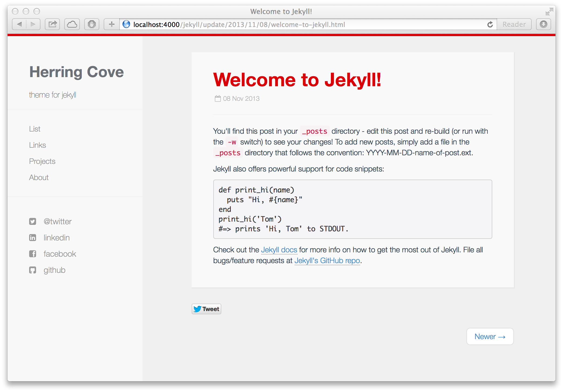The image size is (563, 392).
Task: Reload the page with refresh icon
Action: [490, 25]
